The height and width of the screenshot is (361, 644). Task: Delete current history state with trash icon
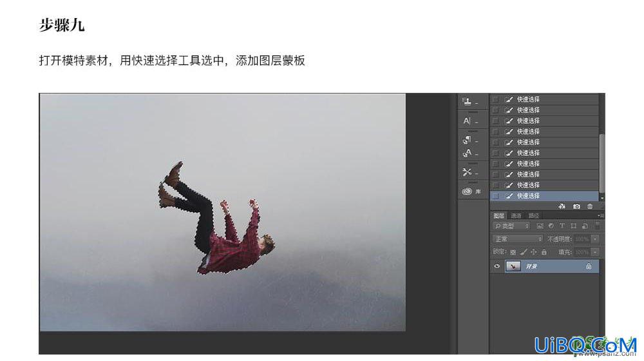click(590, 206)
